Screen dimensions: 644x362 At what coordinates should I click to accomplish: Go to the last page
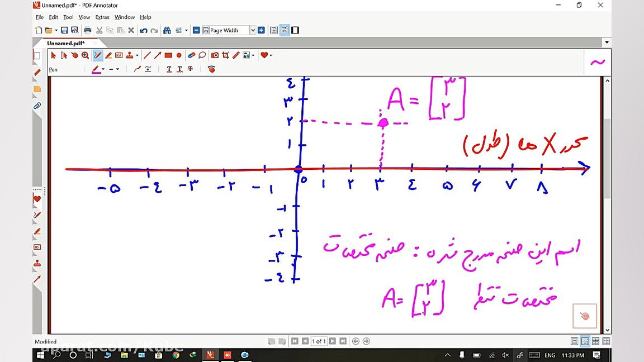pos(343,341)
